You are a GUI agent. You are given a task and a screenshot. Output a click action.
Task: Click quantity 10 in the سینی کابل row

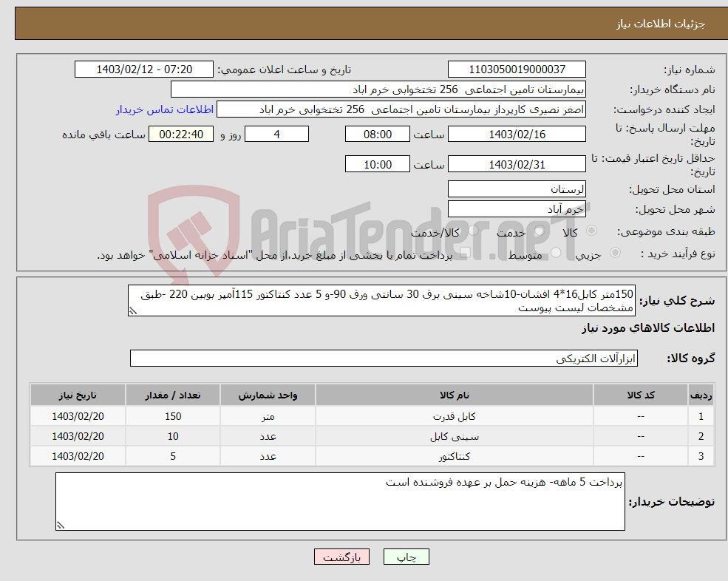tap(173, 437)
